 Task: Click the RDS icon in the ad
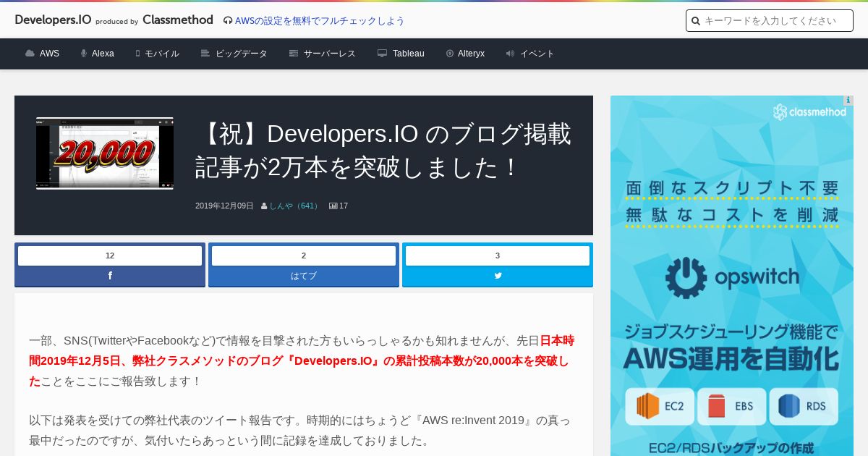(803, 406)
